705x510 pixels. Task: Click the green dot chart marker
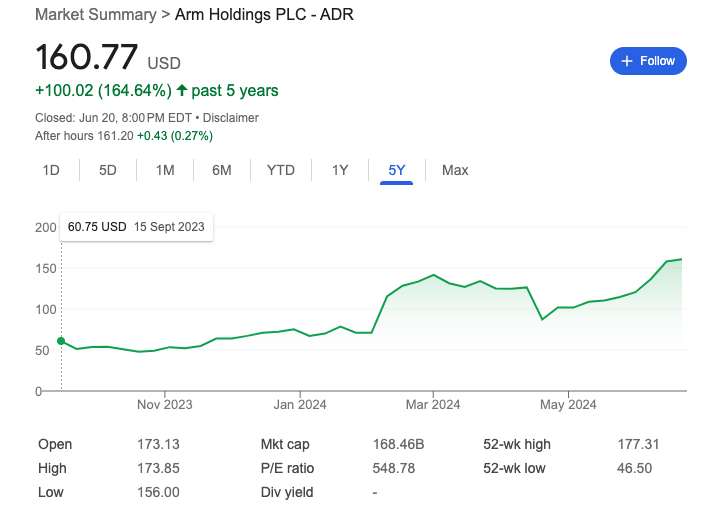[61, 342]
